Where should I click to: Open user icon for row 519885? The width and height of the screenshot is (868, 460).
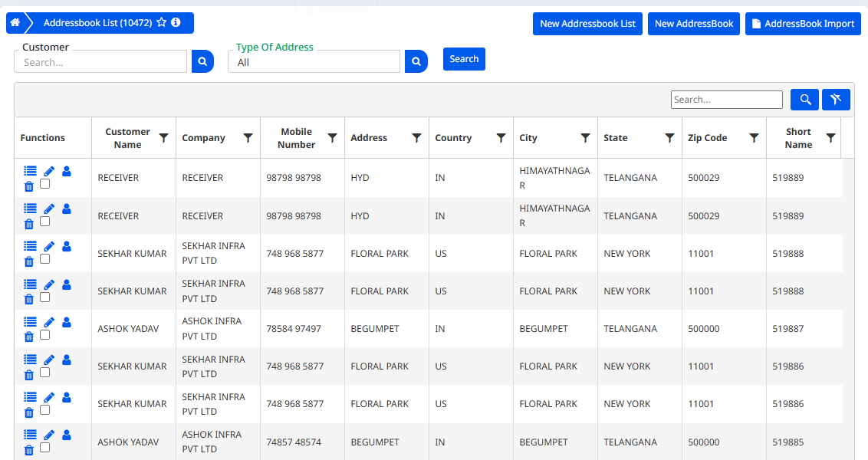tap(67, 435)
